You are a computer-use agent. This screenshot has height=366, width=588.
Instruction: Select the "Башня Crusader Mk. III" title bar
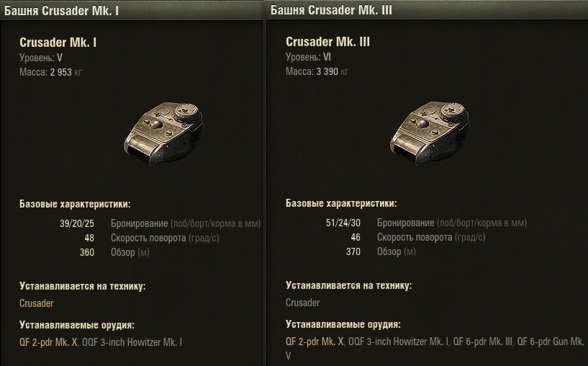(331, 12)
